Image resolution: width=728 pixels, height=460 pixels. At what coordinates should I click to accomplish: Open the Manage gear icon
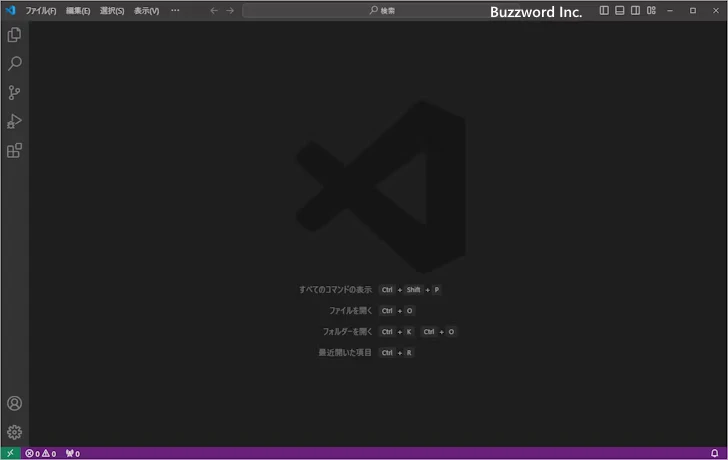click(14, 432)
